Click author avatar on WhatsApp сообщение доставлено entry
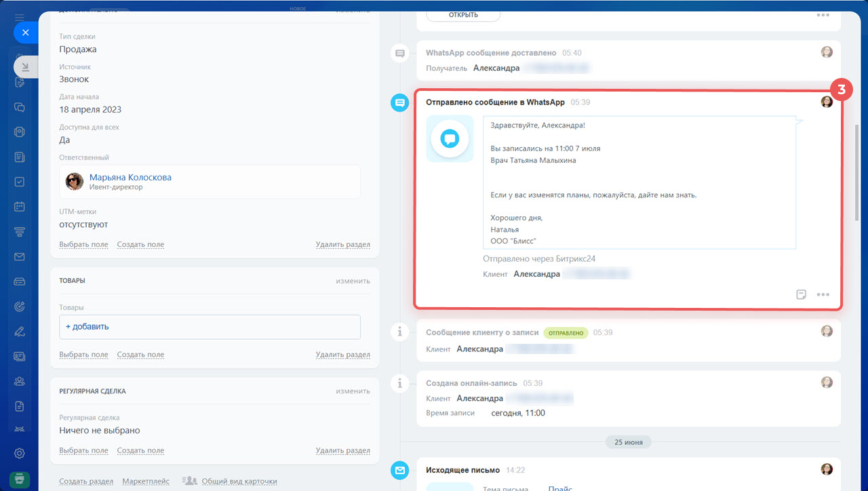This screenshot has height=491, width=868. point(827,52)
